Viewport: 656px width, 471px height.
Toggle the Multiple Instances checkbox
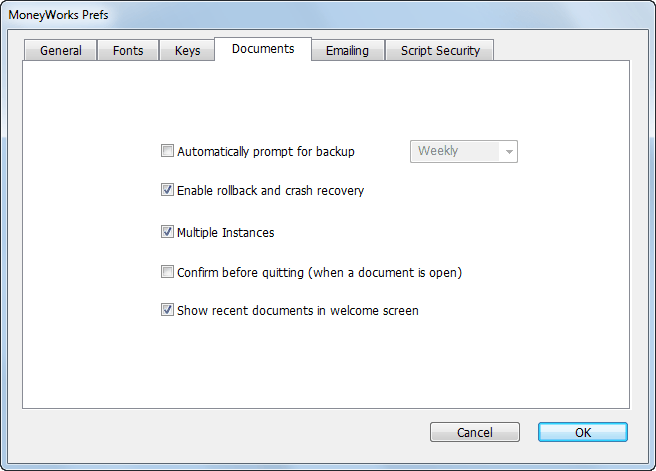click(167, 232)
